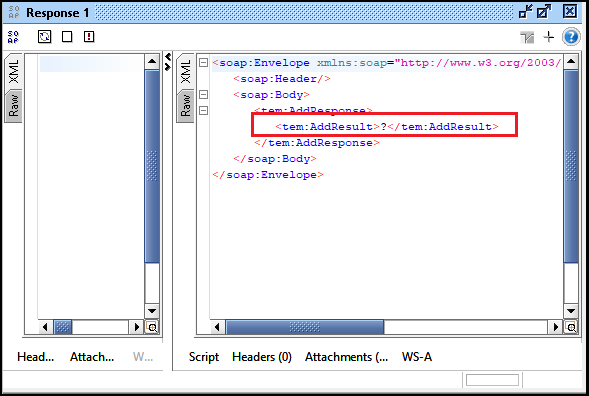Click the recreate default response toolbar icon
This screenshot has width=589, height=396.
point(44,37)
